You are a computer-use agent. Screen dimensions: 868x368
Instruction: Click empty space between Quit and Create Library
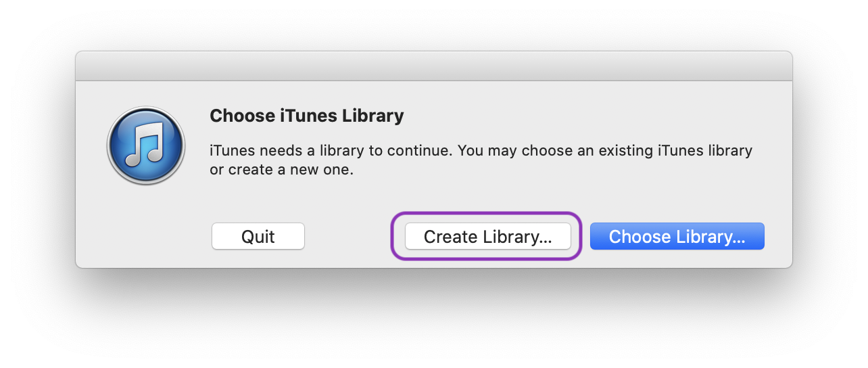coord(348,237)
